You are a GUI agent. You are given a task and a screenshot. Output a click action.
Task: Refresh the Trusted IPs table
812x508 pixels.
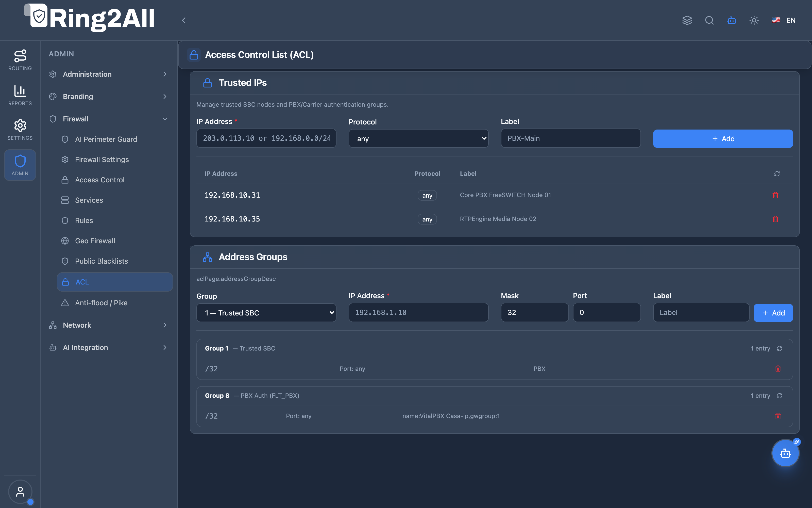(x=777, y=174)
